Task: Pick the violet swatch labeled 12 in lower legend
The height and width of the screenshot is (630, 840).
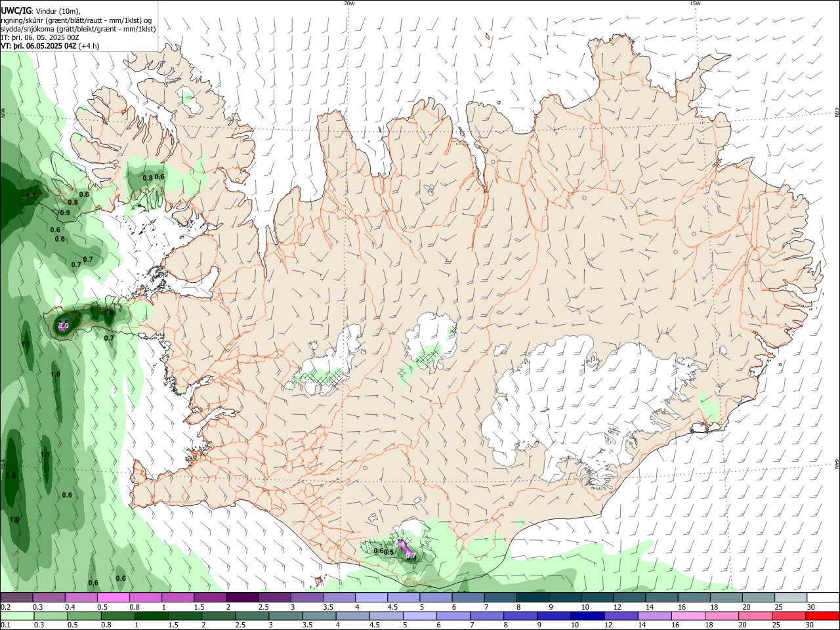Action: 621,616
